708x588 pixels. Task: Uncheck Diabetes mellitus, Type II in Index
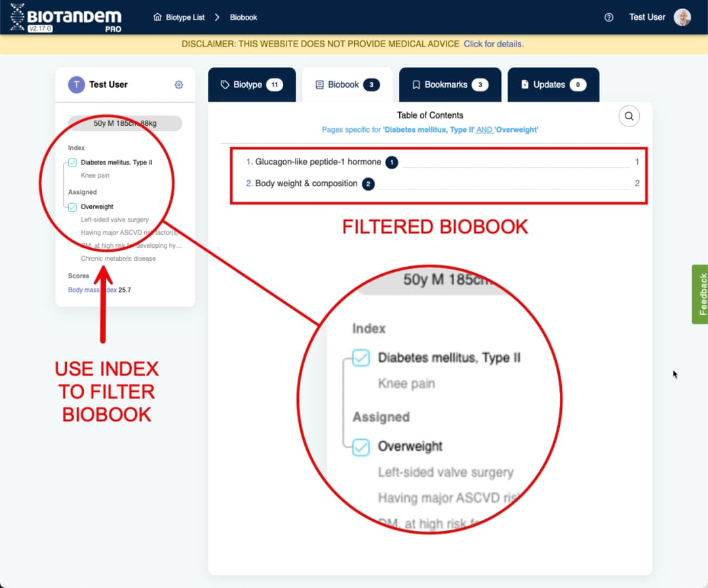coord(72,162)
